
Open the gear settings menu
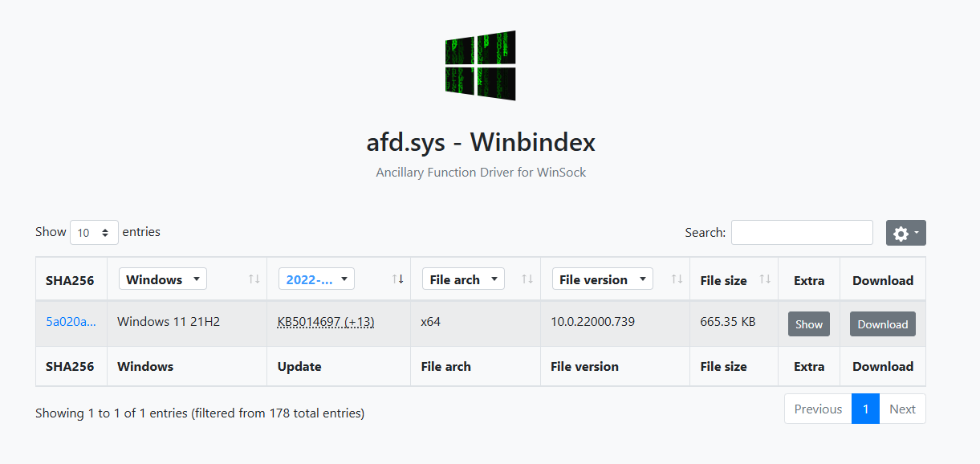(906, 233)
